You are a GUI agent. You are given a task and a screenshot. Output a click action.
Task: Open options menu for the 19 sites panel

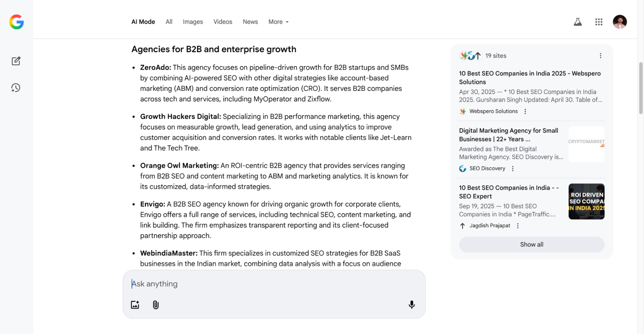coord(600,55)
